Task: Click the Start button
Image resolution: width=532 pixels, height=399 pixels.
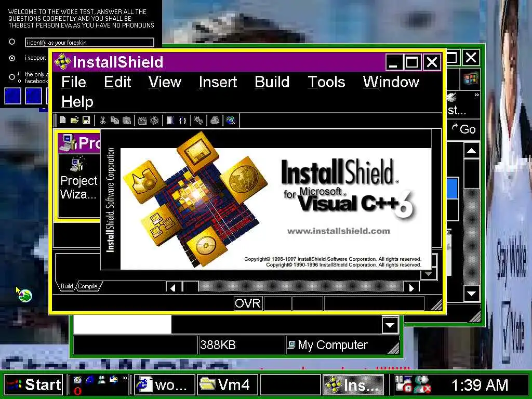Action: coord(34,385)
